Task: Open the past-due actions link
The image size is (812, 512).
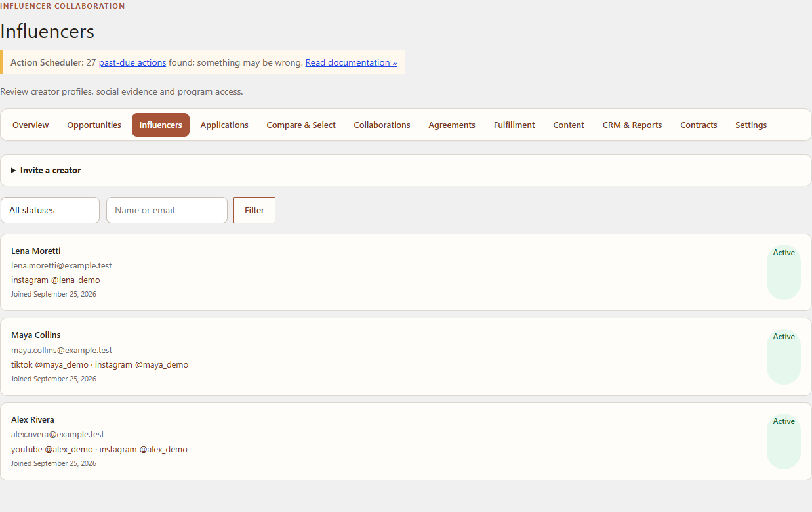Action: pos(132,62)
